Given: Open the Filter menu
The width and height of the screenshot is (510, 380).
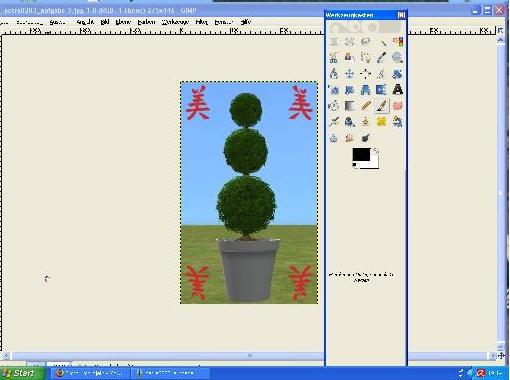Looking at the screenshot, I should pos(201,22).
